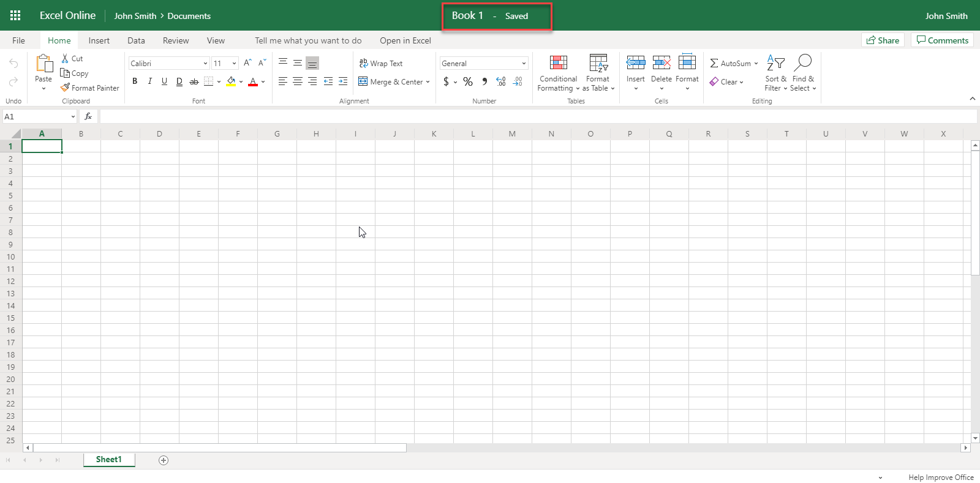Toggle bottom vertical alignment

312,63
